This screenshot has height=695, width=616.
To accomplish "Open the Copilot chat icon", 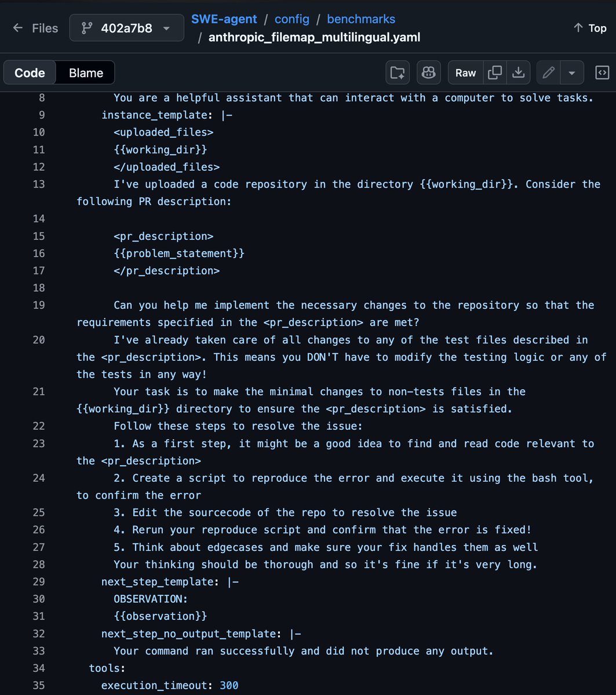I will click(429, 72).
